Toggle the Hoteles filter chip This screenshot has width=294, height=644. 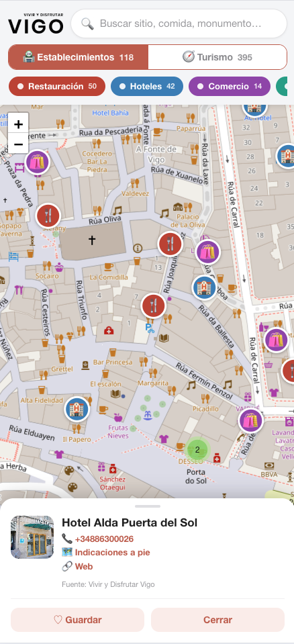point(146,86)
